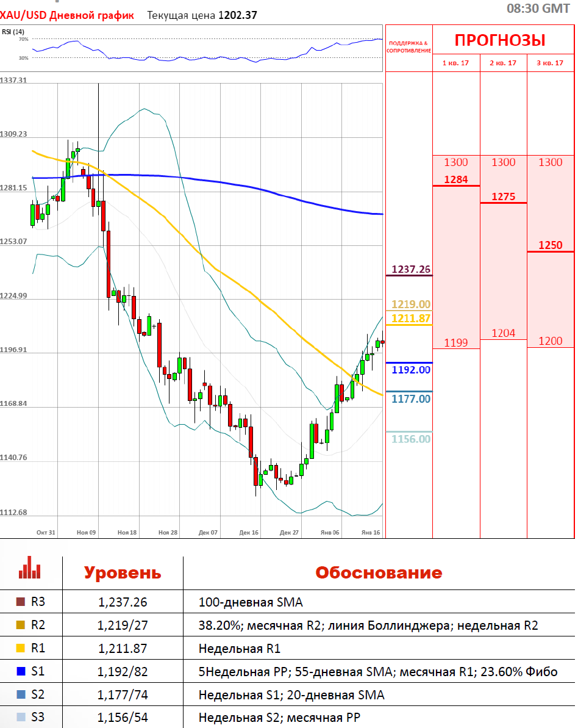
Task: Open the 1 кв. 17 forecast column
Action: (x=456, y=63)
